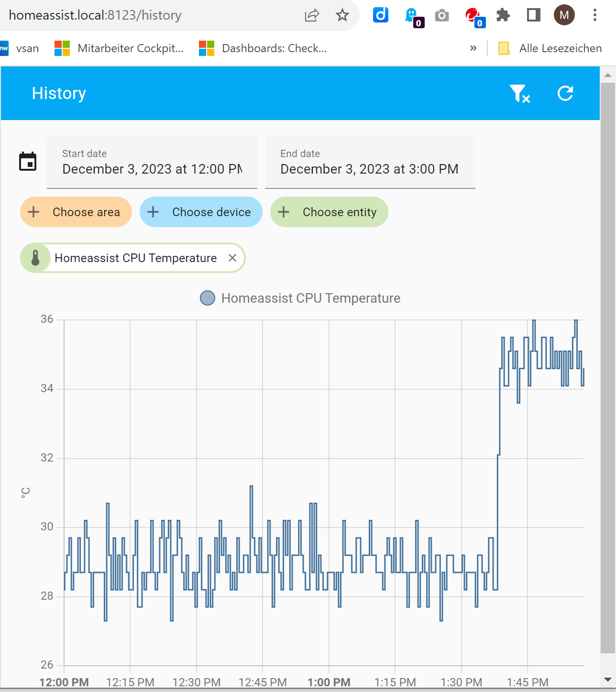Screen dimensions: 616x692
Task: Click Choose device button
Action: click(201, 212)
